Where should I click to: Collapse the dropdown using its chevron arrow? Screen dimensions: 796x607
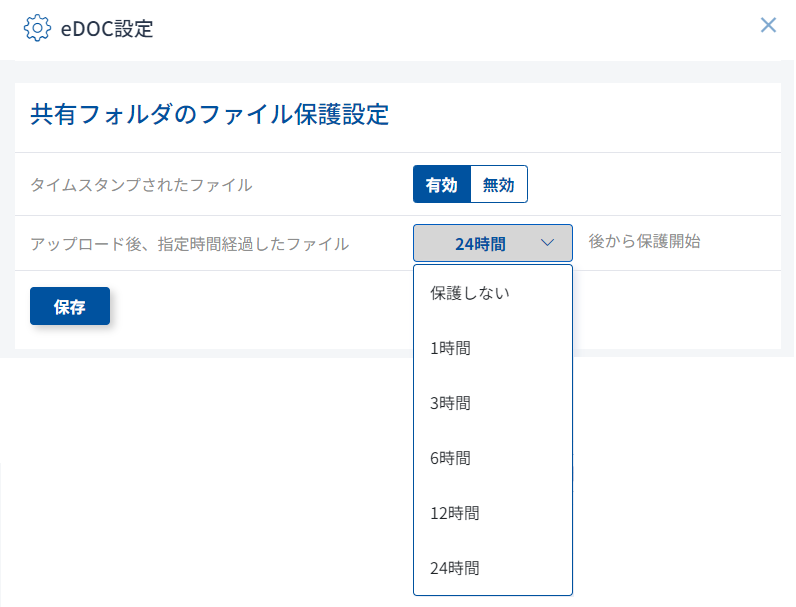[x=547, y=243]
